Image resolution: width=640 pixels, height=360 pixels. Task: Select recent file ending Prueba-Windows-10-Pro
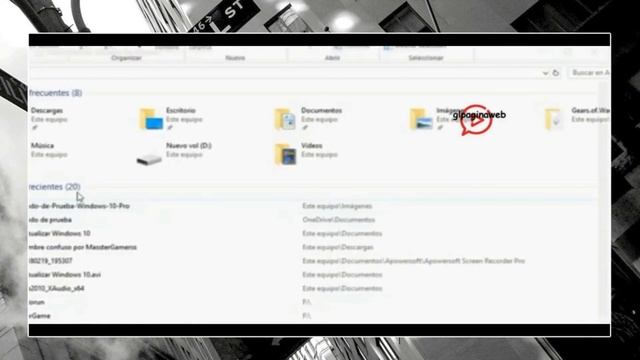pos(79,206)
